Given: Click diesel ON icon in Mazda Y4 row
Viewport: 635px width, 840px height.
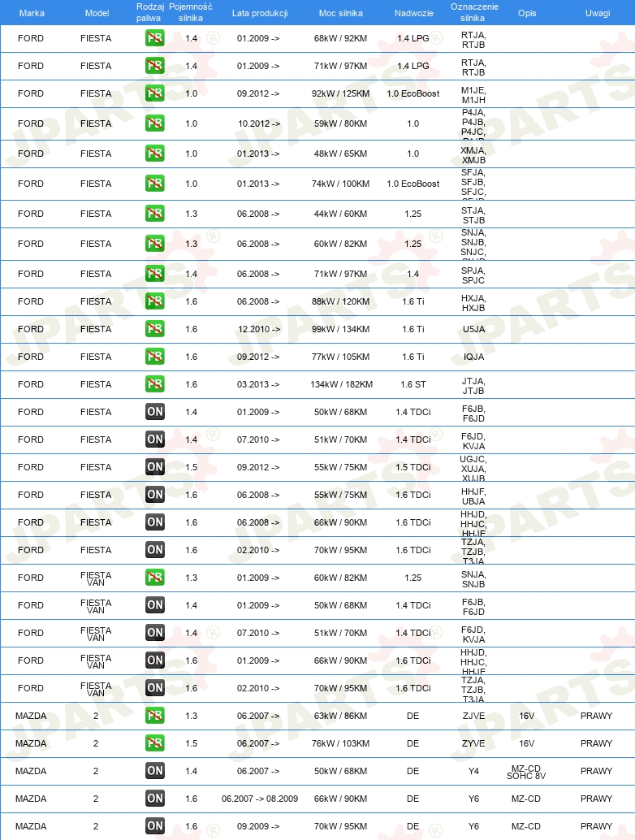Looking at the screenshot, I should tap(155, 771).
